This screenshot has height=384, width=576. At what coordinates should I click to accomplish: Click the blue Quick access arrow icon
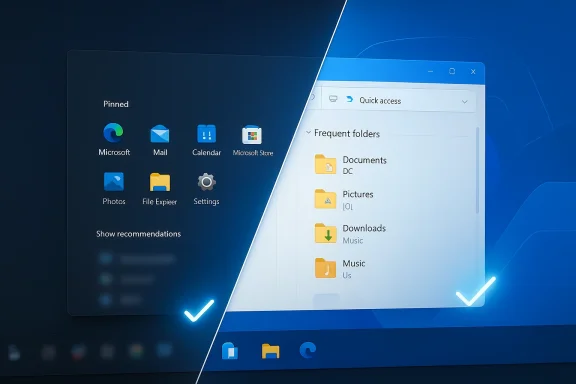tap(350, 99)
